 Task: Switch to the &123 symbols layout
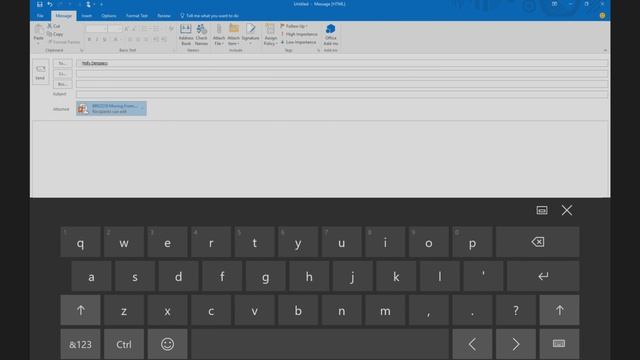pyautogui.click(x=80, y=344)
